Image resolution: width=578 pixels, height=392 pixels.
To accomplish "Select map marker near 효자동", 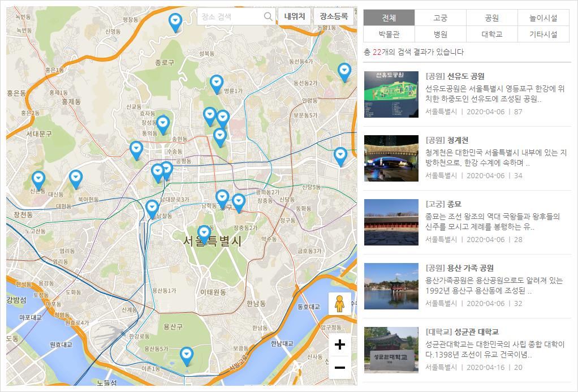I will 162,125.
